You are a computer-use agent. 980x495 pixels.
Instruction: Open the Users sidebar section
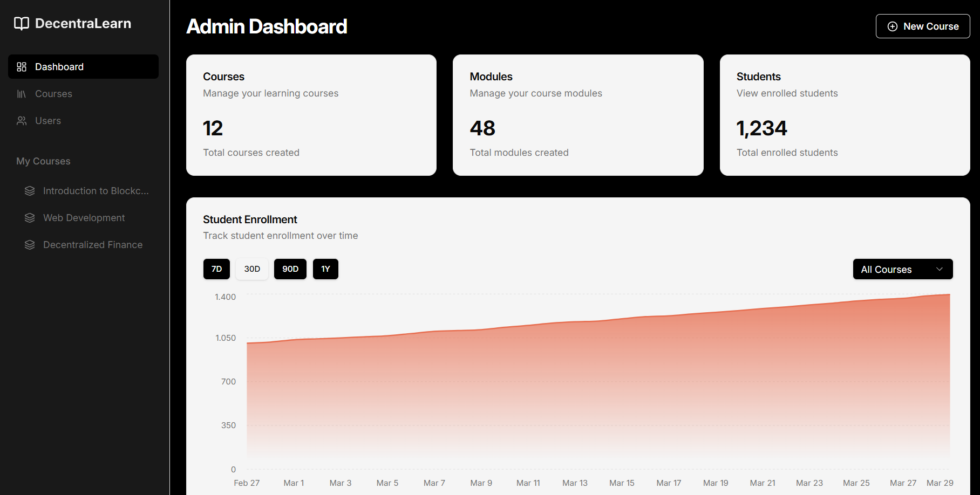83,121
